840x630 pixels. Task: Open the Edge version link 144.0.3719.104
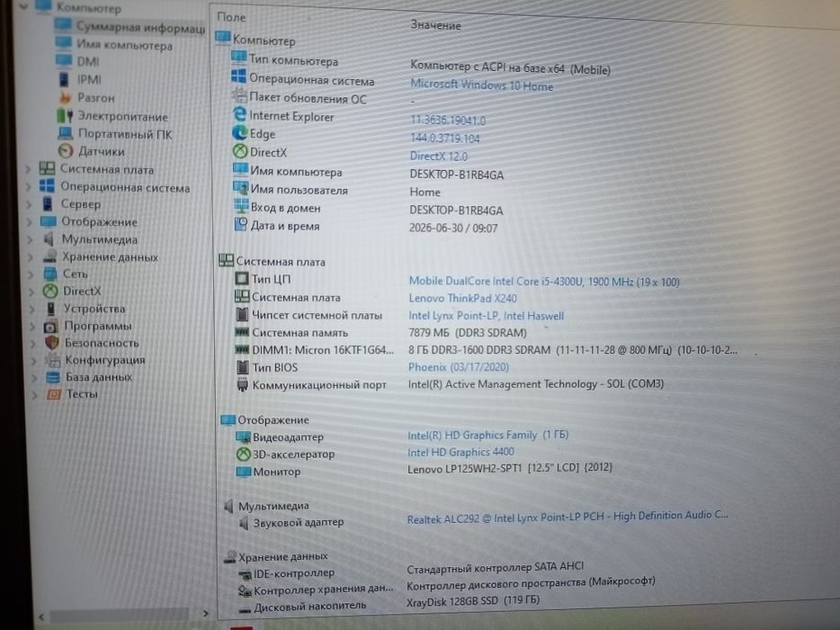coord(444,139)
